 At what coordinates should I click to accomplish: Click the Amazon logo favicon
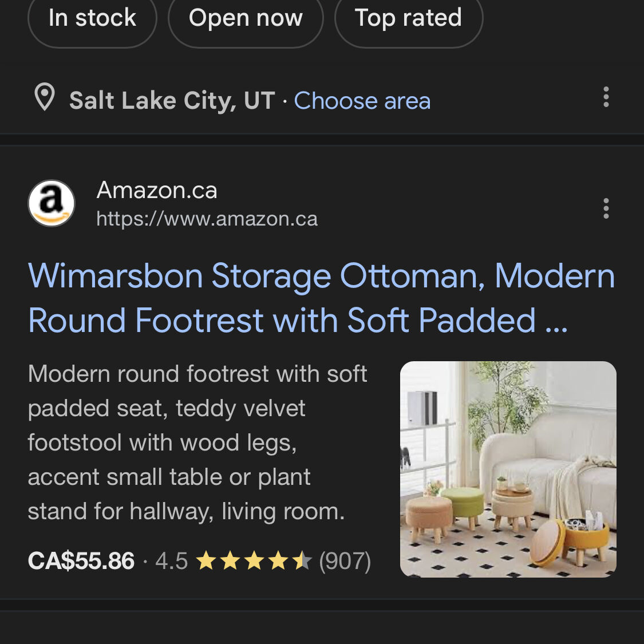click(x=52, y=204)
